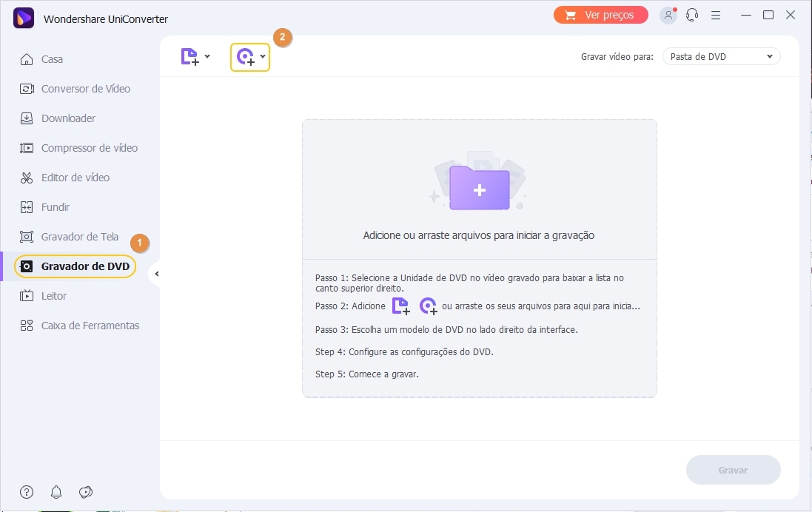Viewport: 812px width, 512px height.
Task: Open the Pasta de DVD combo box
Action: pyautogui.click(x=722, y=56)
